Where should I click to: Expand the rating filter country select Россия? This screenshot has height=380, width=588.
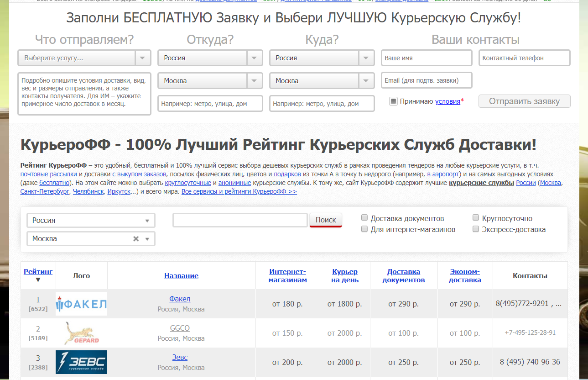(91, 220)
